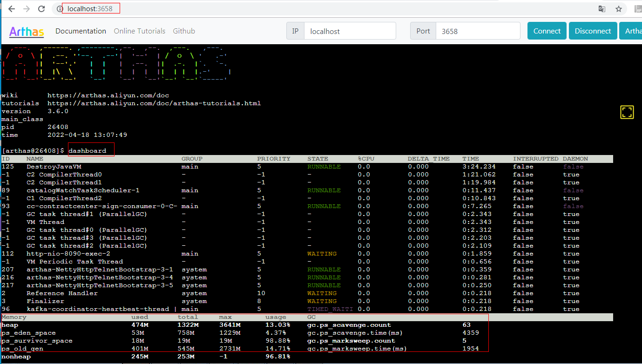The height and width of the screenshot is (364, 642).
Task: Select the catalogWatchTaskScheduler-1 thread name
Action: tap(83, 190)
